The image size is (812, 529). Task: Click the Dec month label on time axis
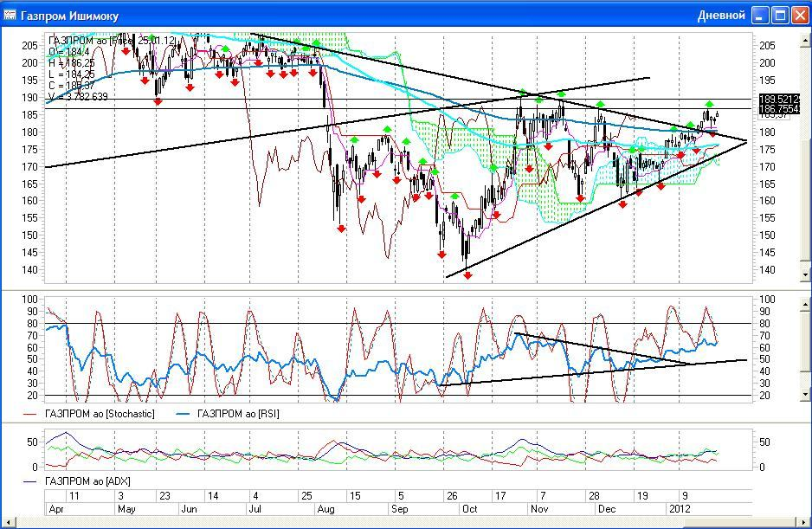pos(607,509)
